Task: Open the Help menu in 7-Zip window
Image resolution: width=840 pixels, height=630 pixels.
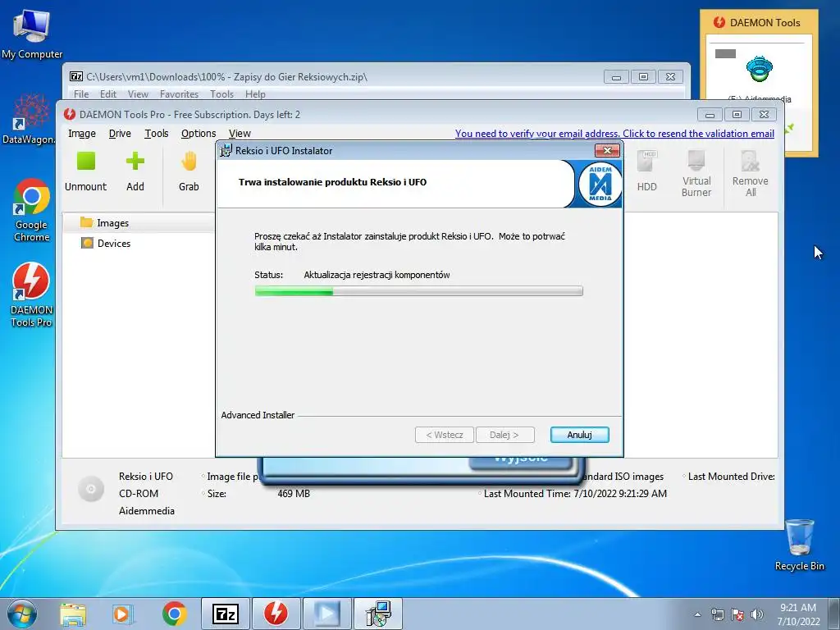Action: click(256, 94)
